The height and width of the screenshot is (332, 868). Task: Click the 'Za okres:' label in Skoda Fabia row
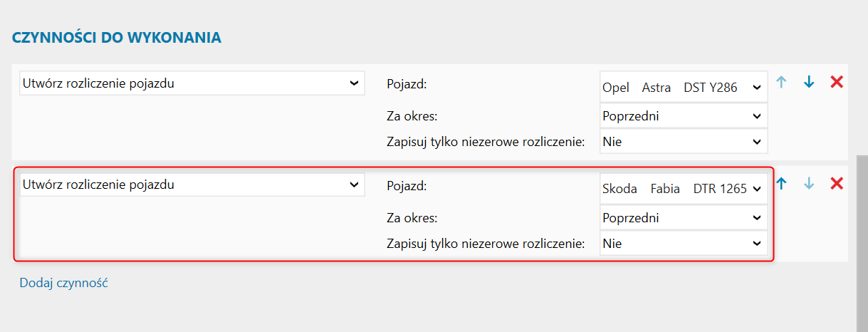[x=412, y=217]
